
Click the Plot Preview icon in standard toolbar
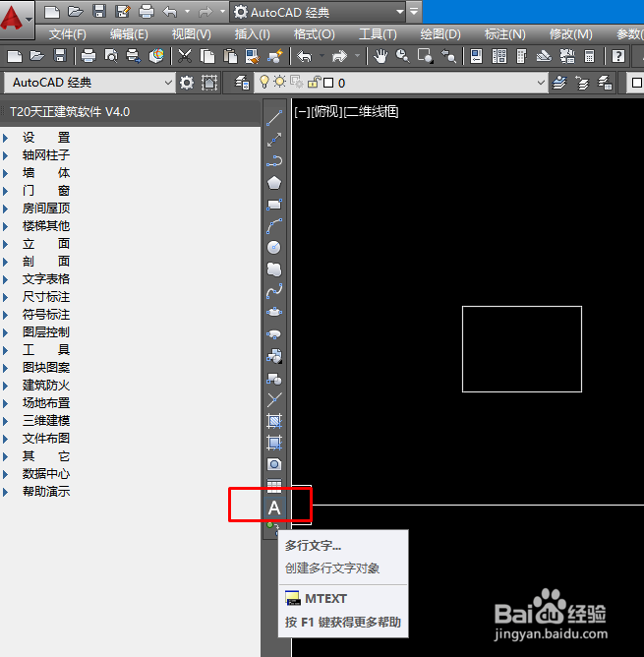[111, 56]
